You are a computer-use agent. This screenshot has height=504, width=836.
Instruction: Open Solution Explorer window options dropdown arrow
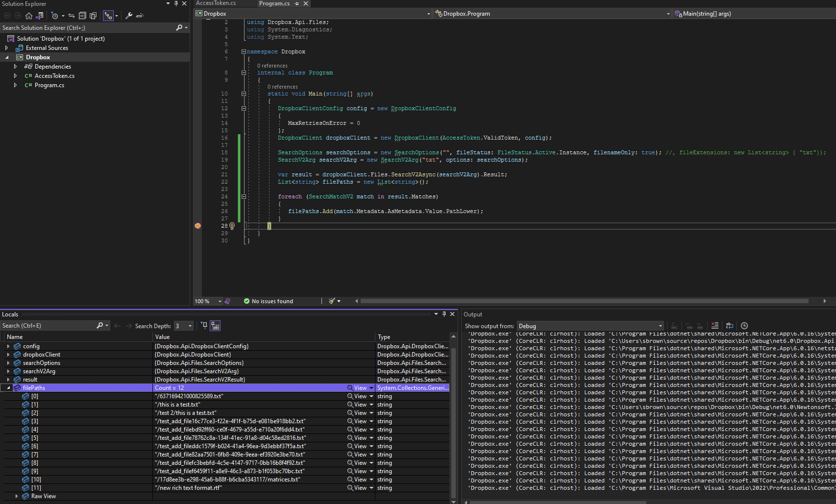[x=168, y=3]
